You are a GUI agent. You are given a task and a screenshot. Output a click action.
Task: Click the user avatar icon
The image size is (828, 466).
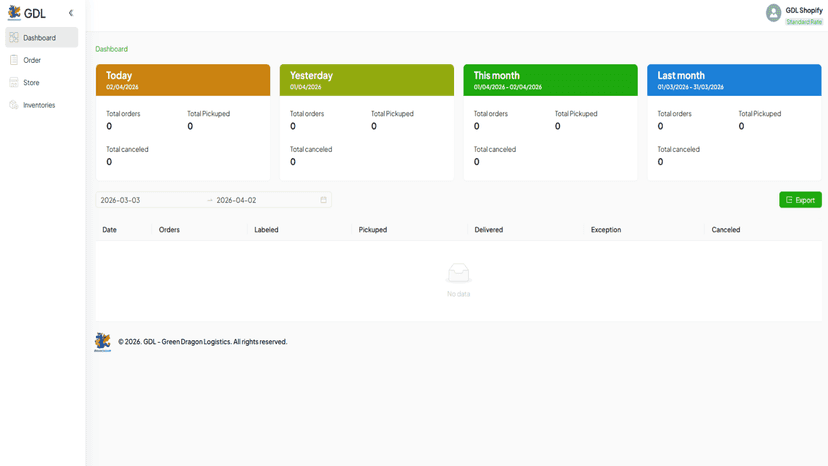click(x=774, y=13)
